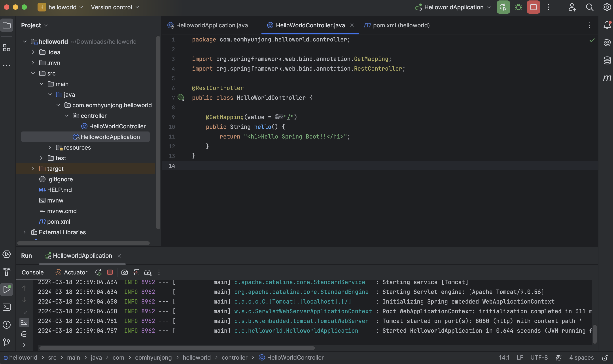Open the HelloworldApplication run configuration dropdown
Image resolution: width=613 pixels, height=364 pixels.
click(453, 7)
